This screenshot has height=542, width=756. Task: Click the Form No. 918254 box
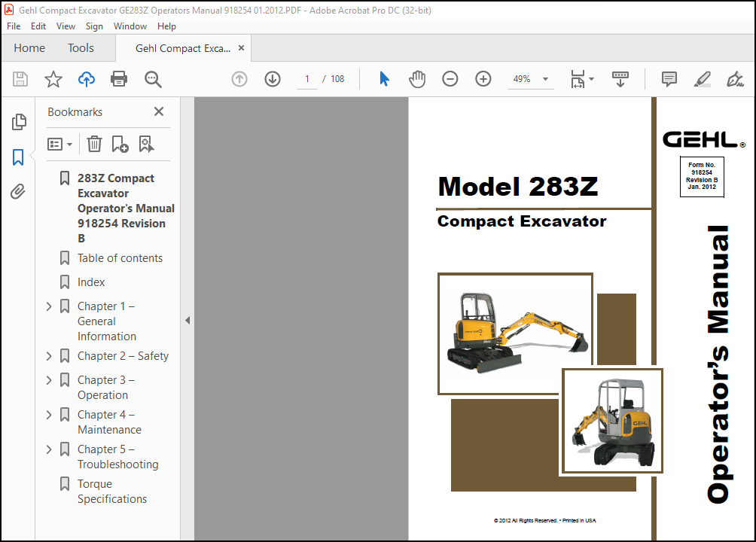(702, 177)
